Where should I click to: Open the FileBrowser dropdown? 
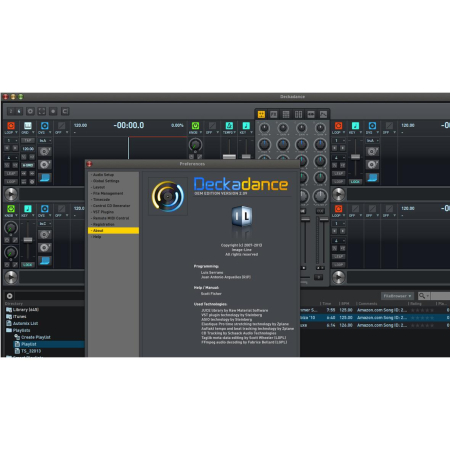point(397,296)
